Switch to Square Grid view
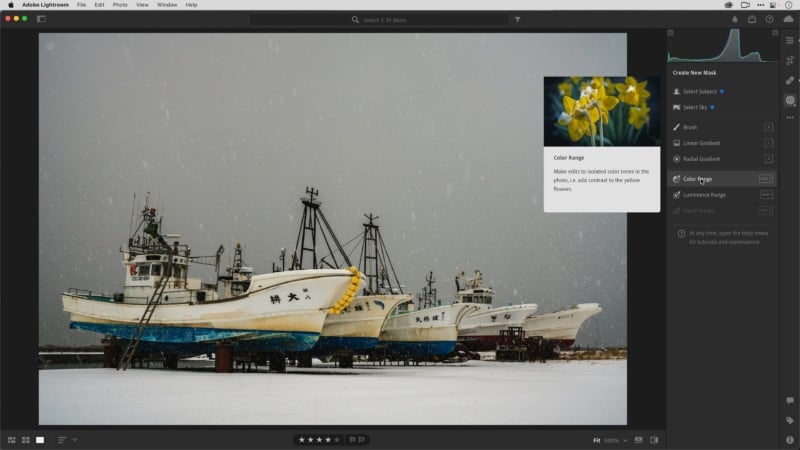This screenshot has width=800, height=450. [x=26, y=440]
